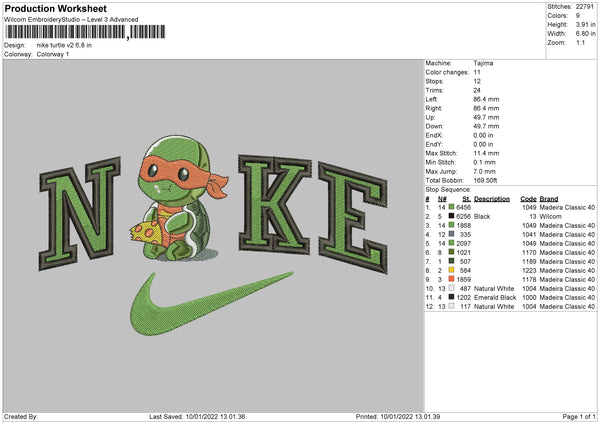Click the dark swatch in the Emerald Black row
The height and width of the screenshot is (424, 600).
(452, 297)
